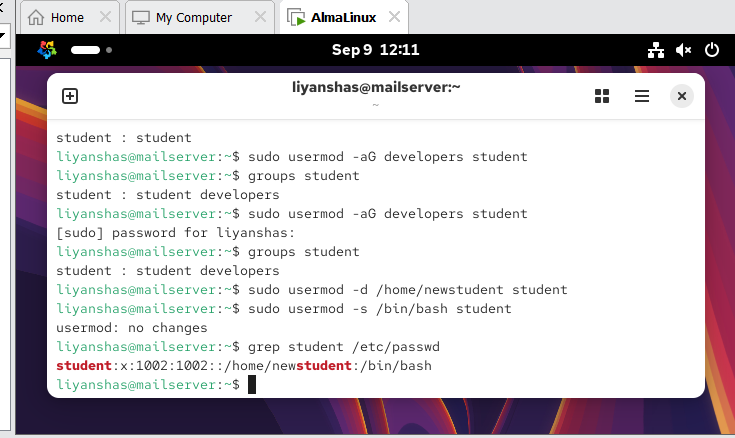Screen dimensions: 735x438
Task: Close the My Computer tab
Action: 260,17
